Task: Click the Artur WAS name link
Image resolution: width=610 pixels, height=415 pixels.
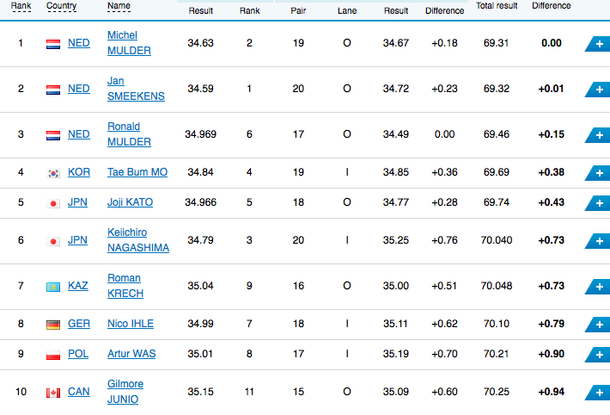Action: coord(131,354)
